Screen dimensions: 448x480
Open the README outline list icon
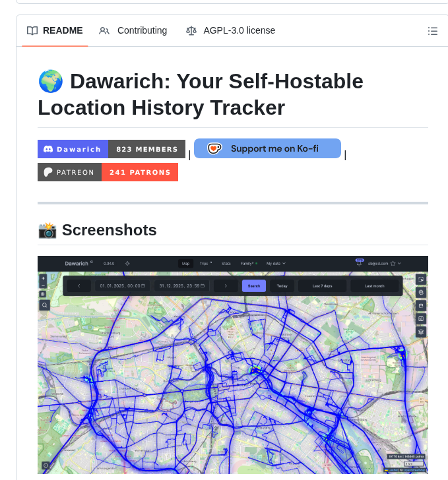point(433,31)
